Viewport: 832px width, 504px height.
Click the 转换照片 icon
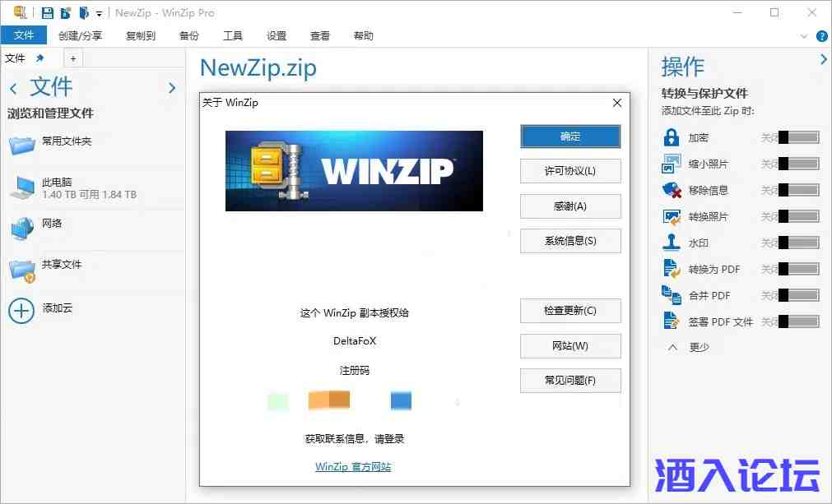(x=672, y=217)
